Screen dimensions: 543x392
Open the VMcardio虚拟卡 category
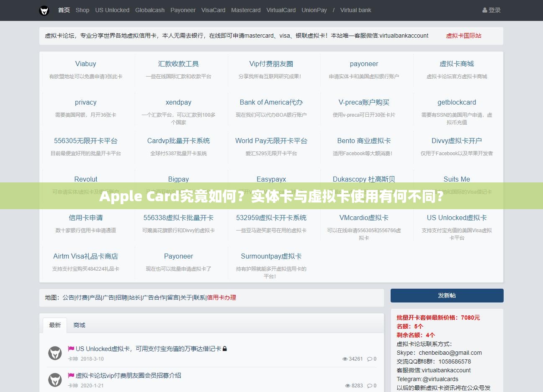click(x=364, y=218)
